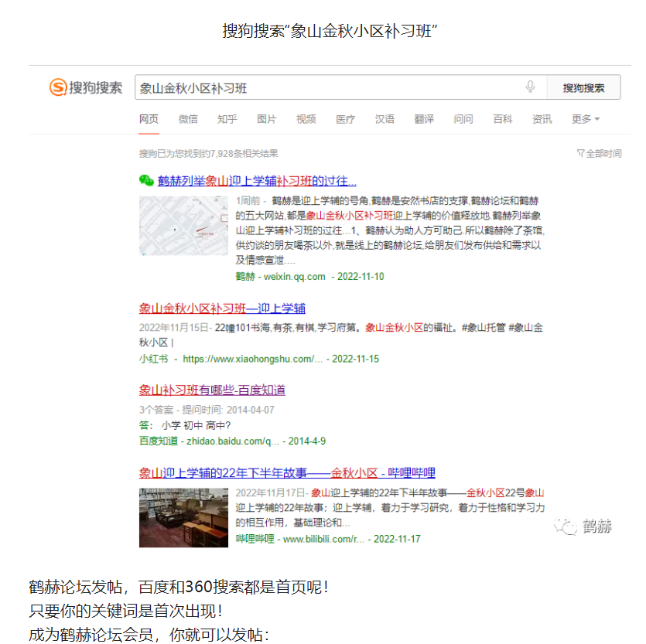Select the 视频 search tab
Screen dimensions: 646x644
point(306,119)
